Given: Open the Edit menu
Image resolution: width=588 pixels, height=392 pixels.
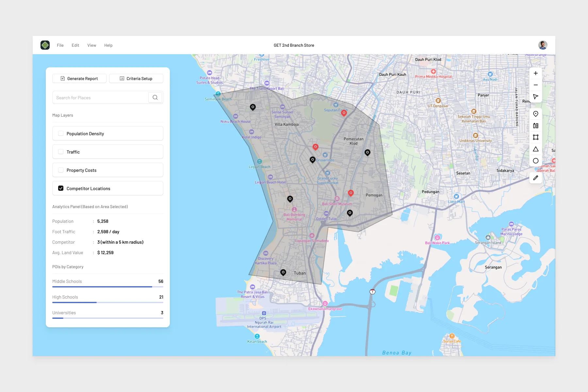Looking at the screenshot, I should tap(75, 45).
